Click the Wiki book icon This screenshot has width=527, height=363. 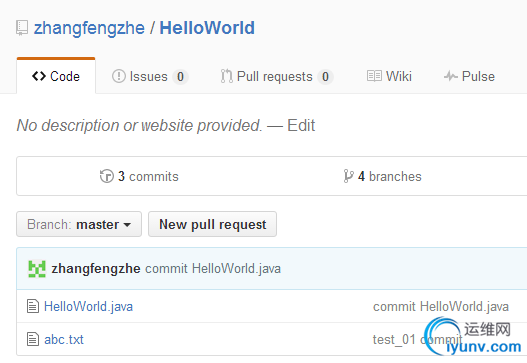(374, 76)
